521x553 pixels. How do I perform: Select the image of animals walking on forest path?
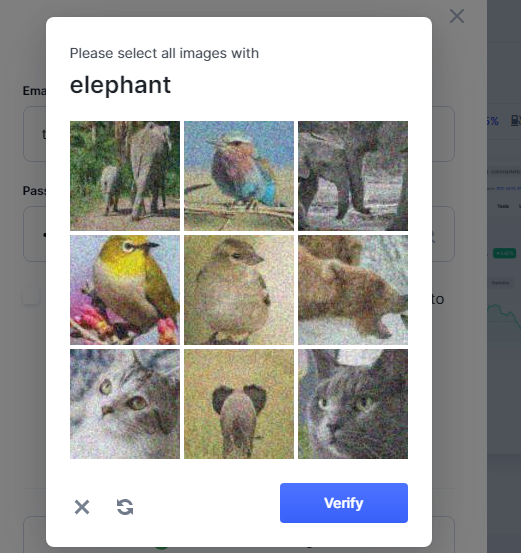(x=125, y=176)
